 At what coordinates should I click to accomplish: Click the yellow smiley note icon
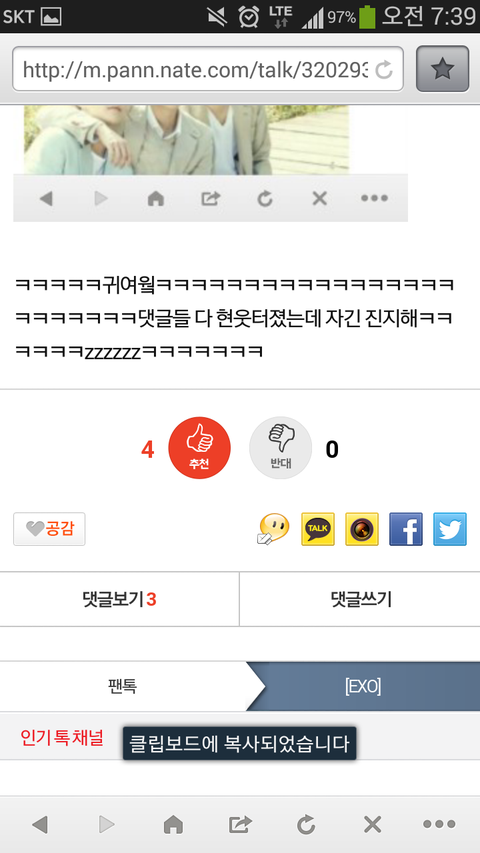[x=273, y=529]
